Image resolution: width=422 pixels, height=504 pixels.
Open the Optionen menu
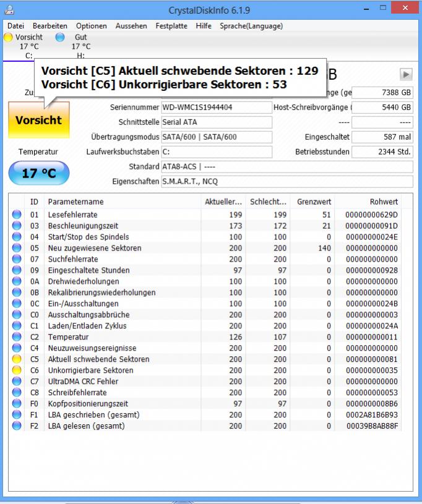(92, 26)
